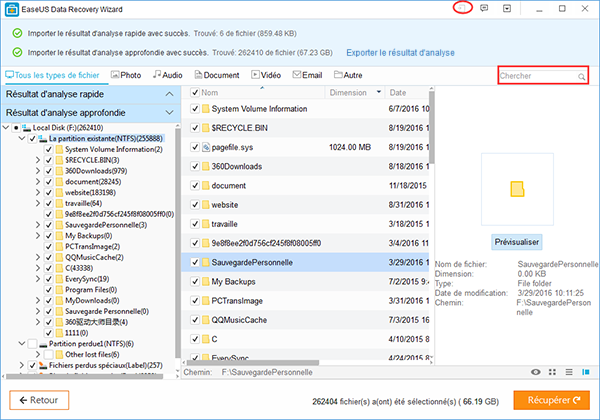Click folder icon of C(43338) in tree
The width and height of the screenshot is (600, 420).
click(59, 268)
